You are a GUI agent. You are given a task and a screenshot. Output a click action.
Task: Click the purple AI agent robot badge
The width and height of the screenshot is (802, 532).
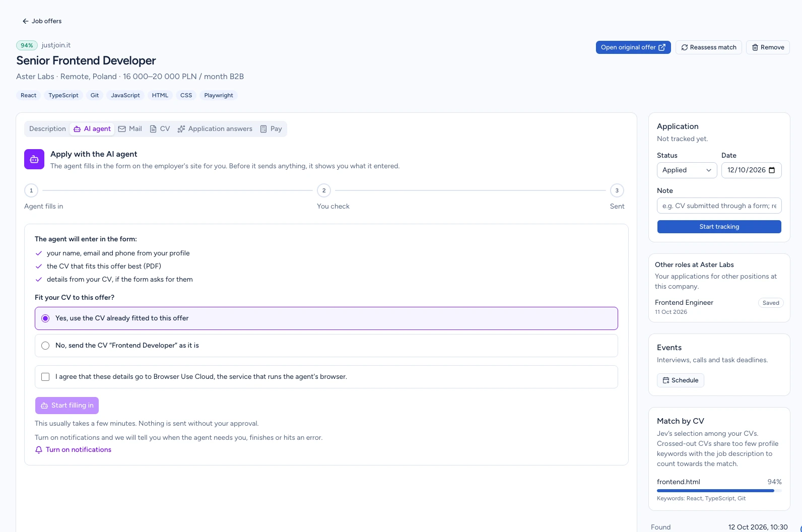click(34, 159)
